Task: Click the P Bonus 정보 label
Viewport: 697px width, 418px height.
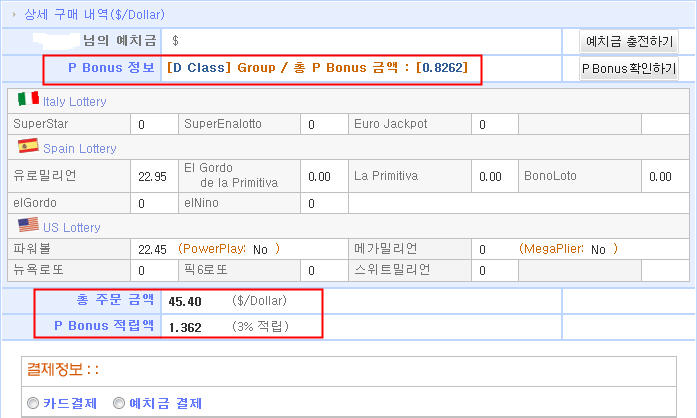Action: click(x=111, y=68)
